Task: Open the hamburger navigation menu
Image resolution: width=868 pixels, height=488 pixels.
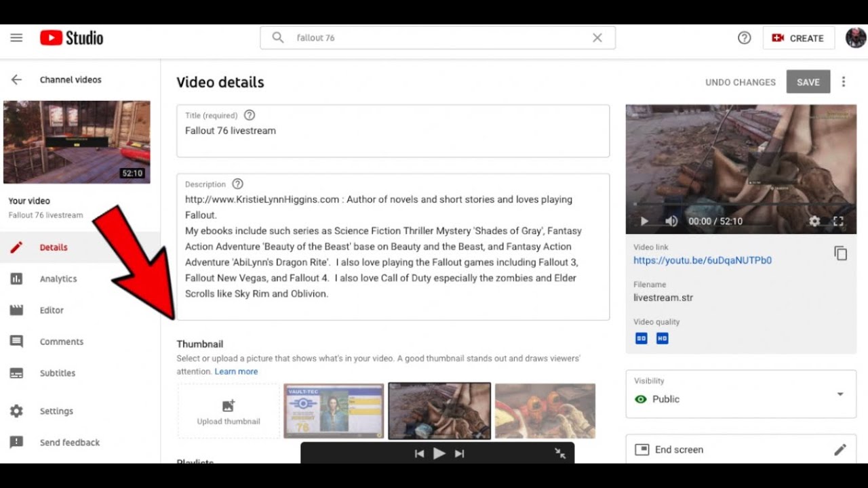Action: click(x=16, y=38)
